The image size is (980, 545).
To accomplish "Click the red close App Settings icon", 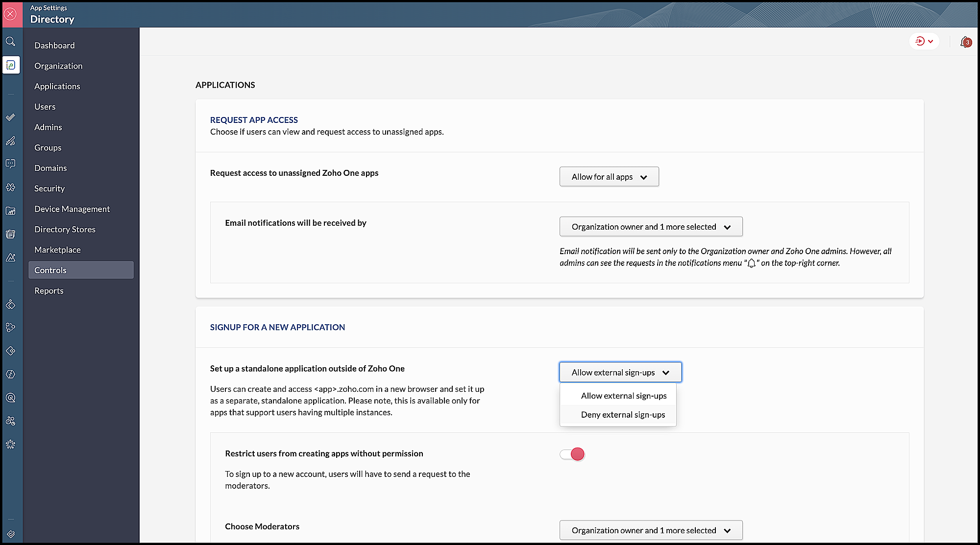I will pyautogui.click(x=11, y=14).
